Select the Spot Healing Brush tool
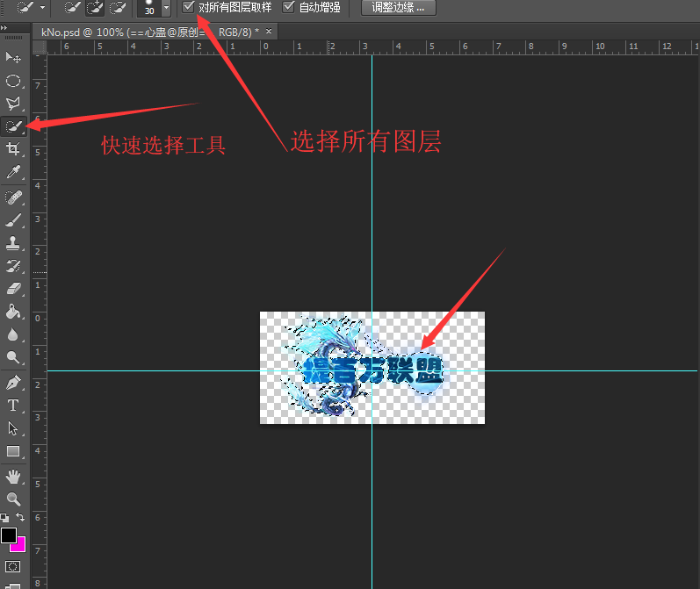 coord(13,198)
